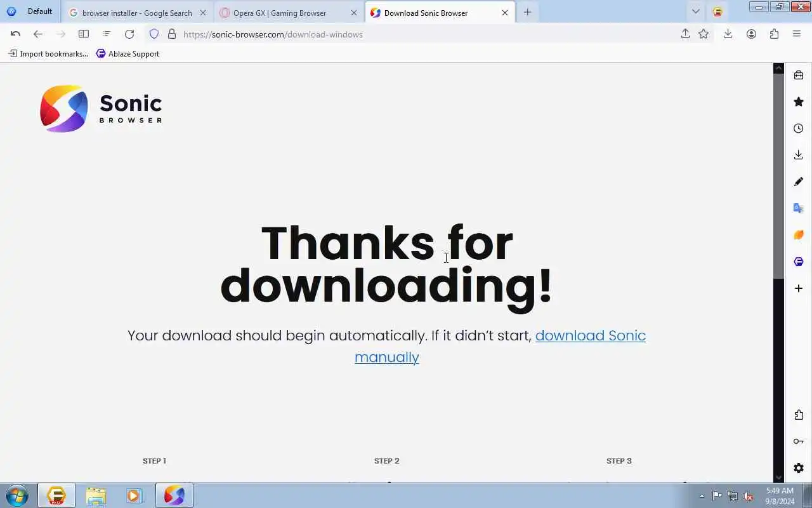Click the undo close tab icon
812x508 pixels.
pyautogui.click(x=15, y=34)
